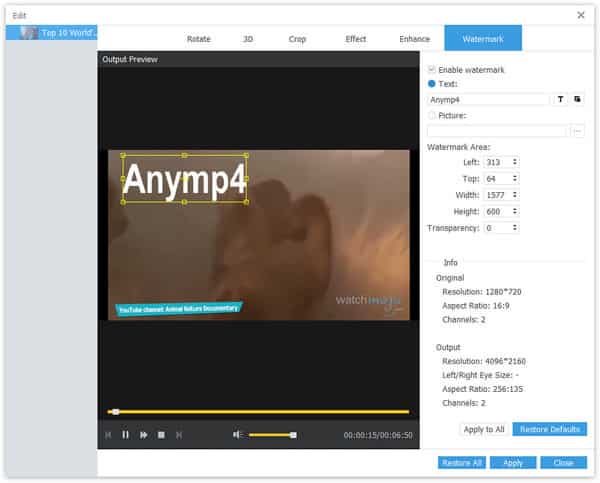Switch to the Watermark tab
Viewport: 600px width, 483px height.
tap(483, 38)
